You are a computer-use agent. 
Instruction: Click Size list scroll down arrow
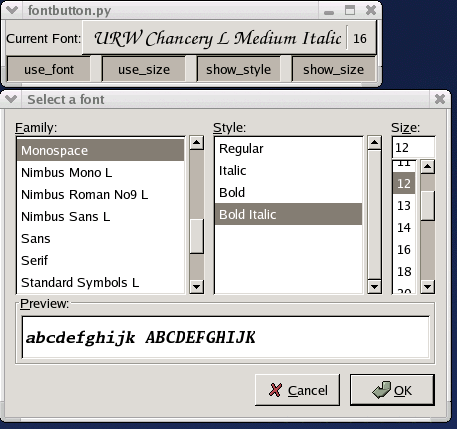coord(428,287)
